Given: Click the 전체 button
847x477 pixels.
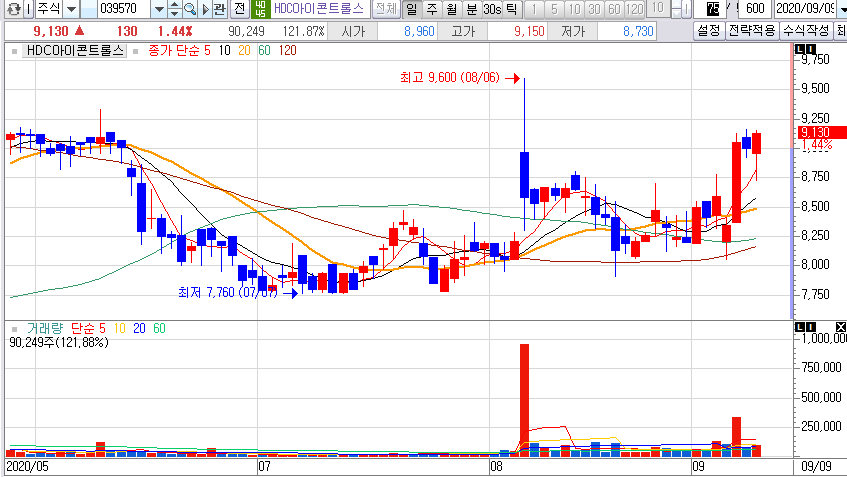Looking at the screenshot, I should pyautogui.click(x=386, y=9).
